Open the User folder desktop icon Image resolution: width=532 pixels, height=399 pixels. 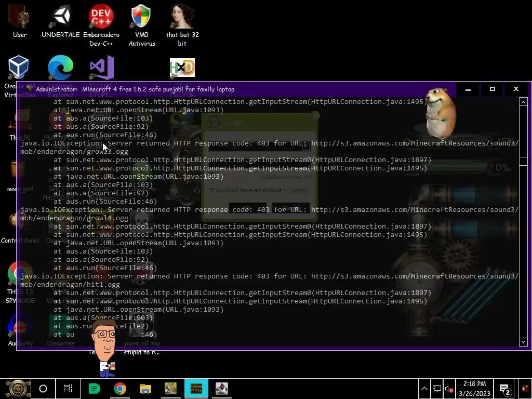pyautogui.click(x=20, y=20)
